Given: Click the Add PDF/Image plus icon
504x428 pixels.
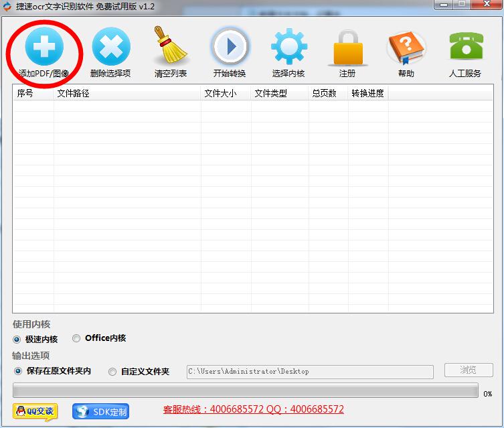Looking at the screenshot, I should (x=44, y=46).
